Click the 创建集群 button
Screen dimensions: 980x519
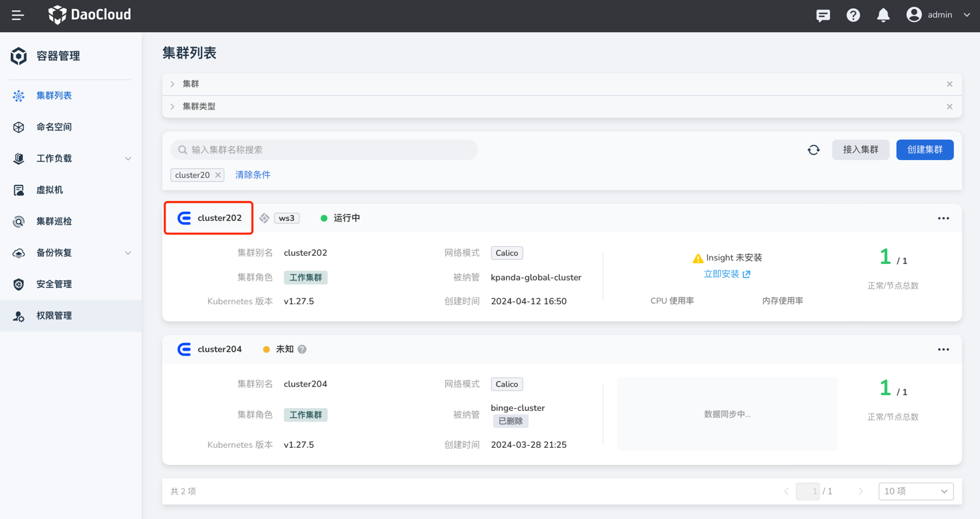point(925,150)
